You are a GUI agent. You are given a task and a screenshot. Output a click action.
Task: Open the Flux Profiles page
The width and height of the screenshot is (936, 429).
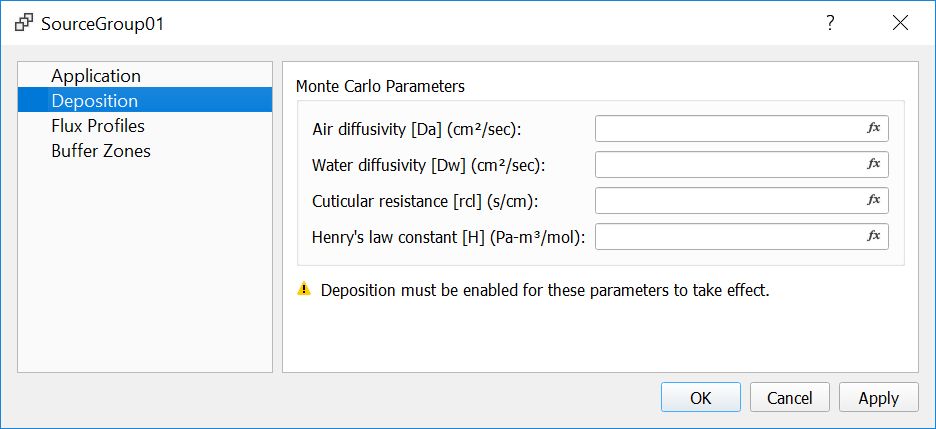98,126
